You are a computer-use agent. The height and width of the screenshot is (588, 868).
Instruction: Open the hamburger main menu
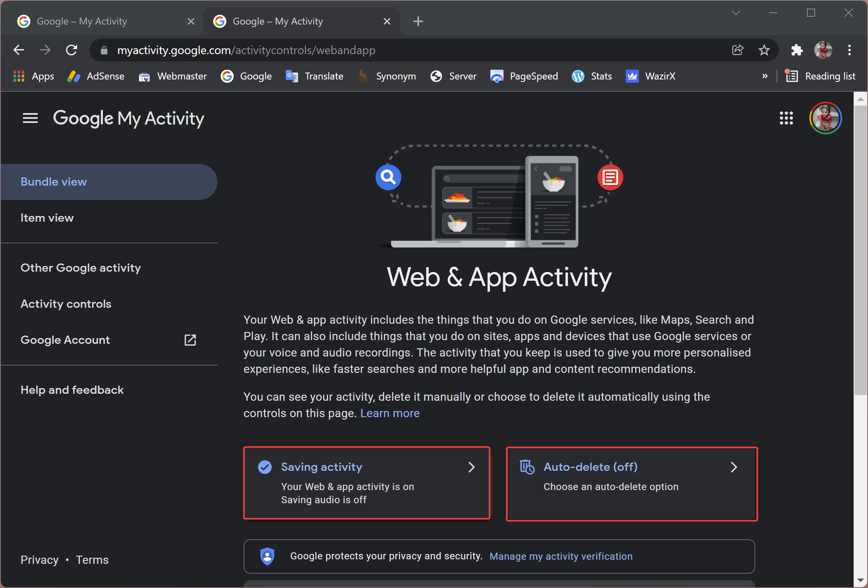(x=30, y=118)
